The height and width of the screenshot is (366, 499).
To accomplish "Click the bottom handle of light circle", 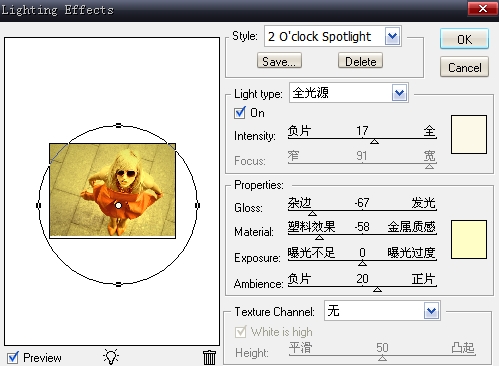I will tap(118, 284).
